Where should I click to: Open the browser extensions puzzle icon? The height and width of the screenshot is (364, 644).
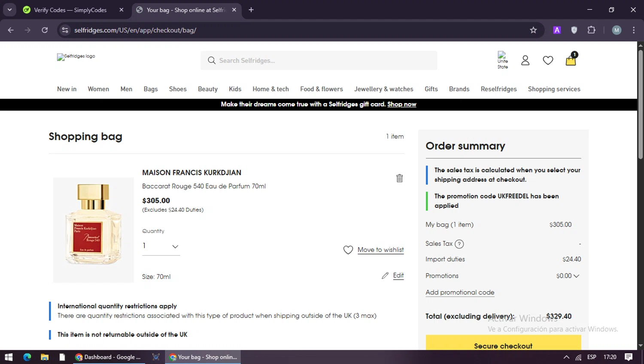pyautogui.click(x=591, y=30)
